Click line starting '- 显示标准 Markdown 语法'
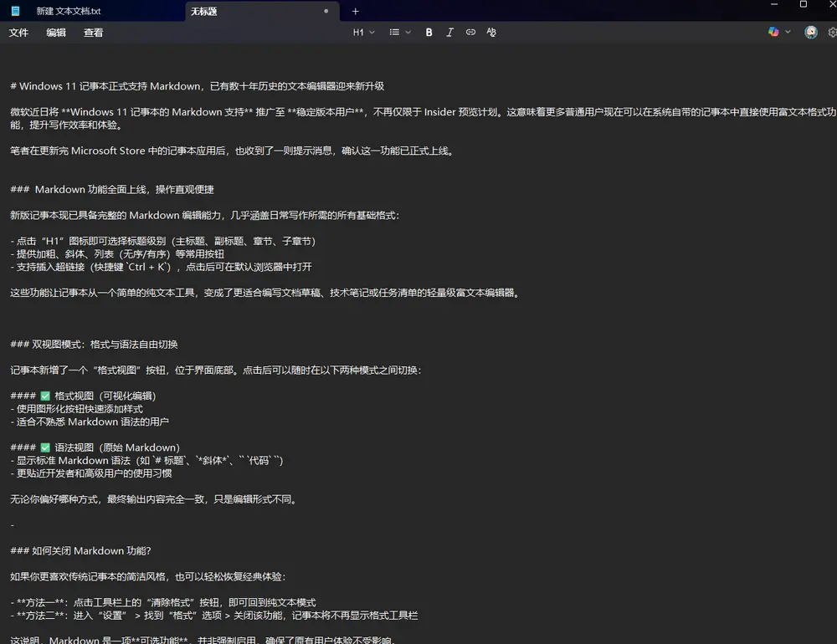The height and width of the screenshot is (644, 837). pos(146,461)
